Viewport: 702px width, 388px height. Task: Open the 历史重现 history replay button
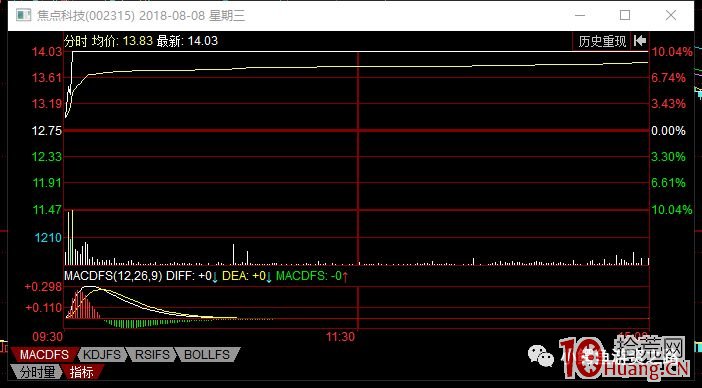(x=602, y=41)
